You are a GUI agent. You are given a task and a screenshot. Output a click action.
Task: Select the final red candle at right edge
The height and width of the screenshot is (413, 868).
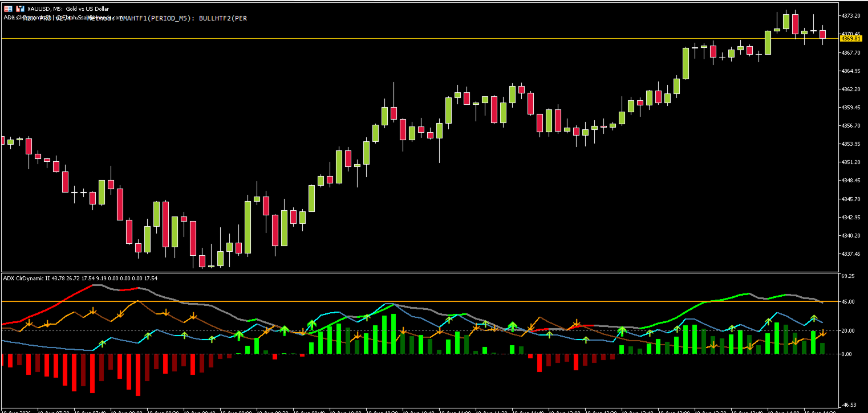[823, 34]
